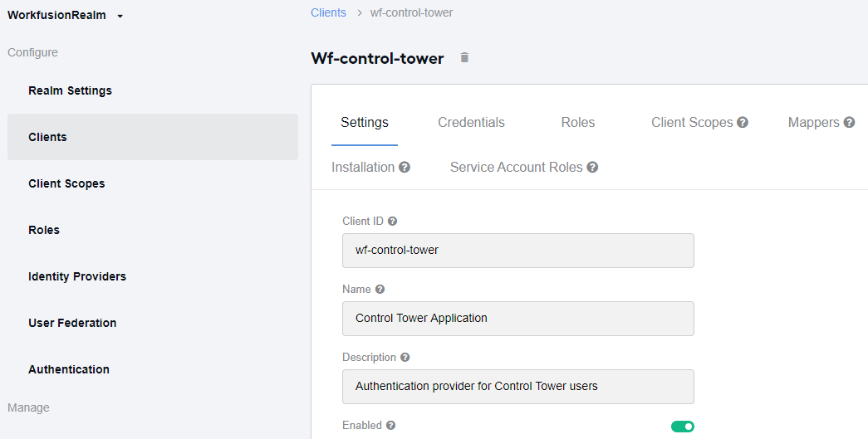This screenshot has height=439, width=868.
Task: Open the Installation tab
Action: (363, 167)
